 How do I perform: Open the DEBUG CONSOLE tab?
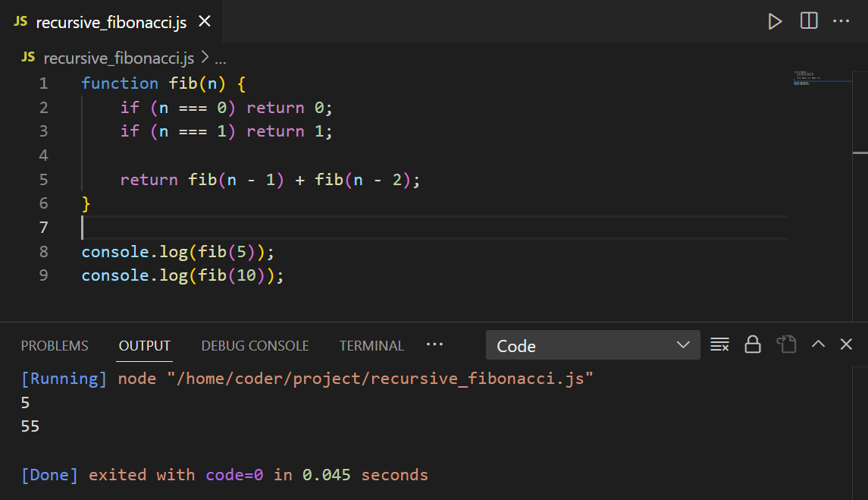pyautogui.click(x=255, y=345)
